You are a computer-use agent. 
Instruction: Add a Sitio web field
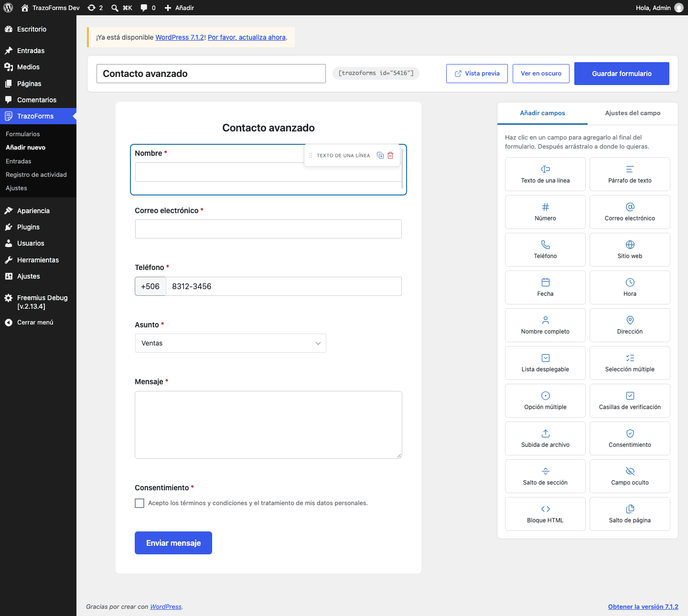point(630,250)
